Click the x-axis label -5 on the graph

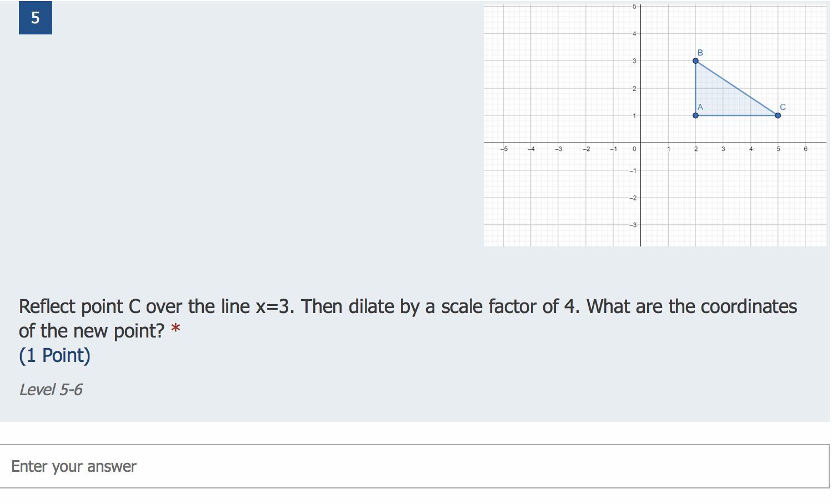(x=504, y=149)
